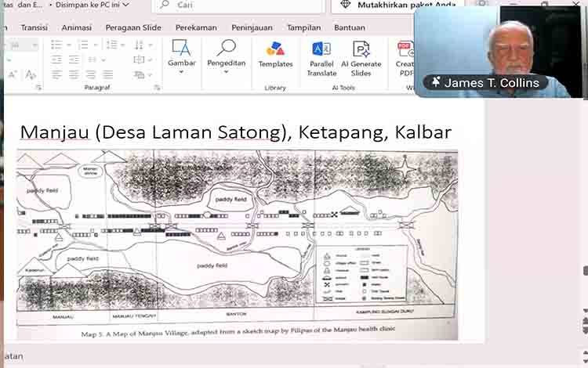Viewport: 588px width, 368px height.
Task: Click the Add Columns icon
Action: [93, 60]
